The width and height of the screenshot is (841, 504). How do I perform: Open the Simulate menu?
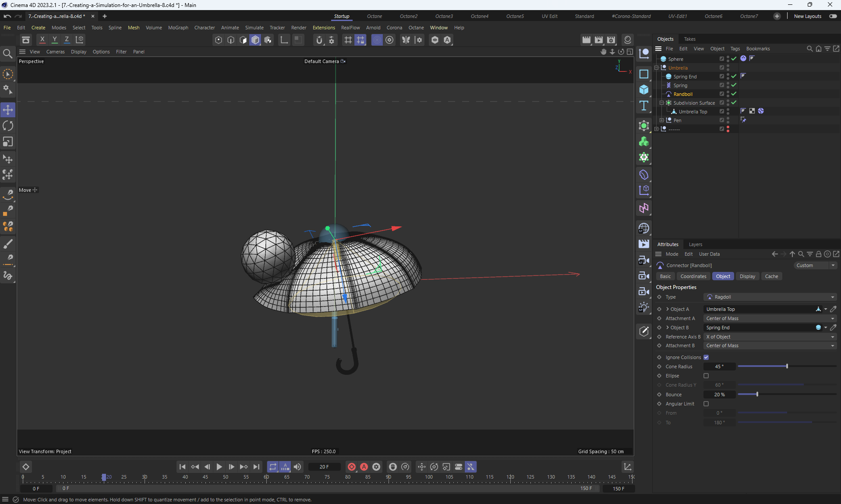[x=254, y=28]
